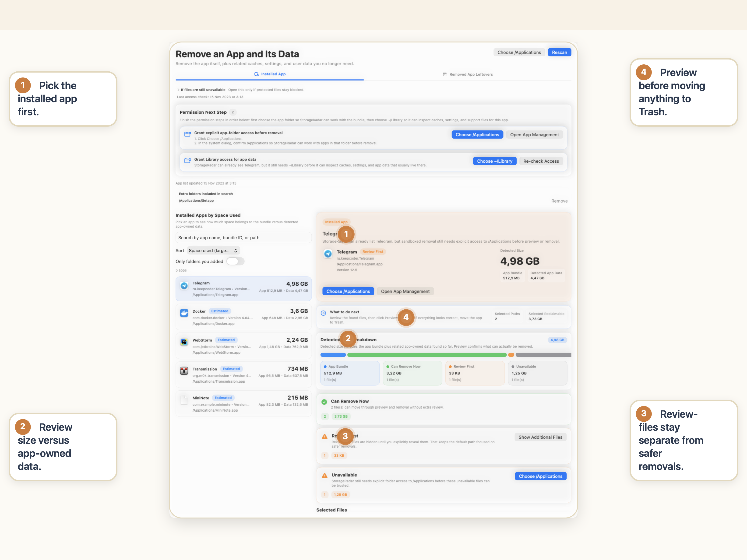Select the Telegram app icon in the list

point(184,286)
